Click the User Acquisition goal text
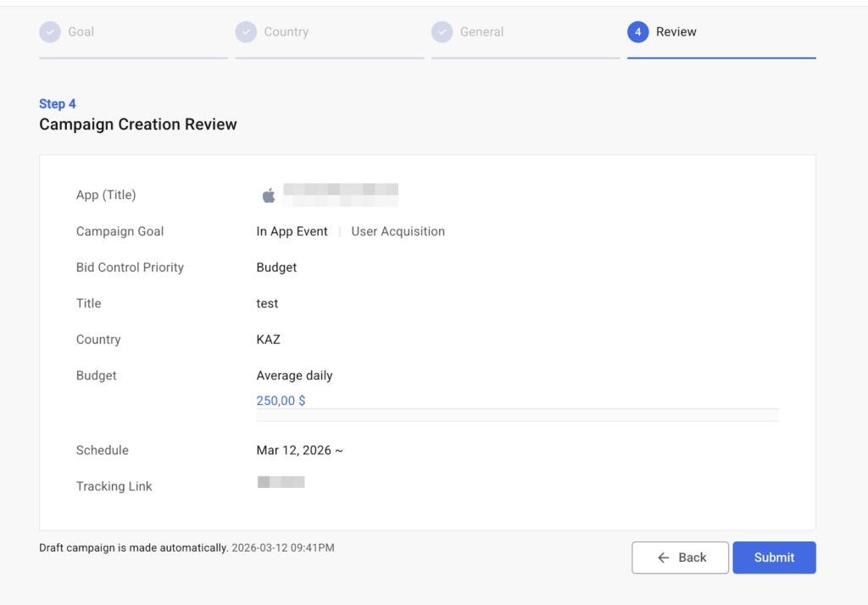 click(398, 231)
